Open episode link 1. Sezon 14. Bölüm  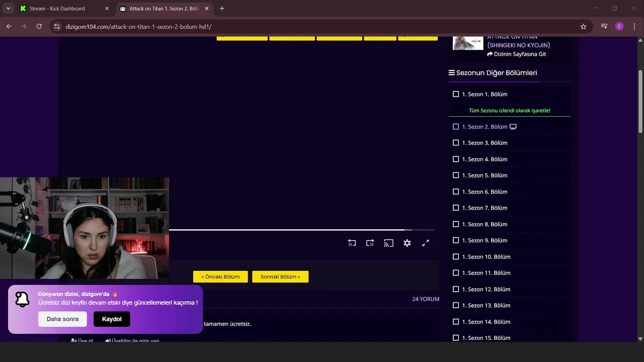coord(486,322)
